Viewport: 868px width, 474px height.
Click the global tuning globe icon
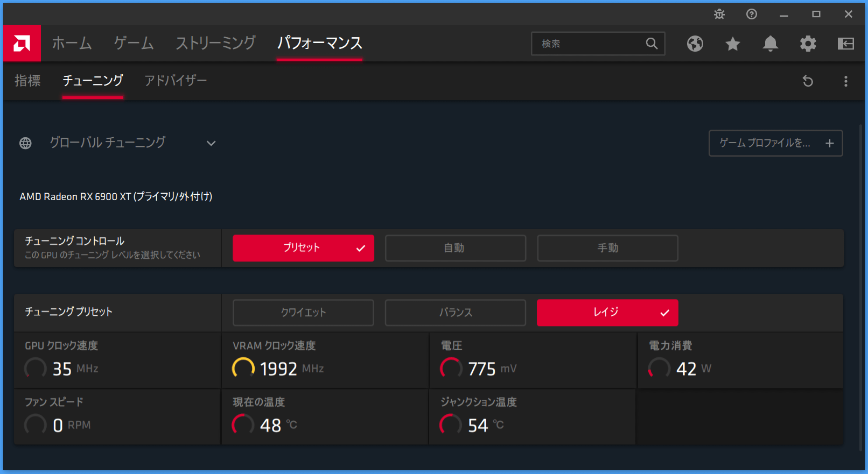pos(25,143)
